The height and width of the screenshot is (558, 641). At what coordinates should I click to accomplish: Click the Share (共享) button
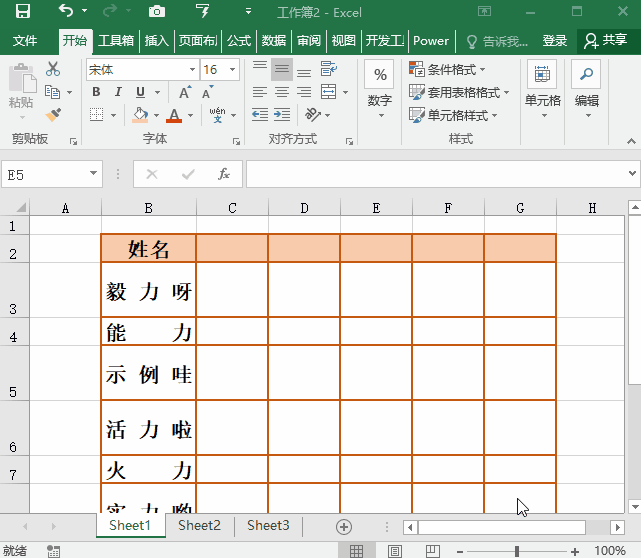click(x=605, y=40)
